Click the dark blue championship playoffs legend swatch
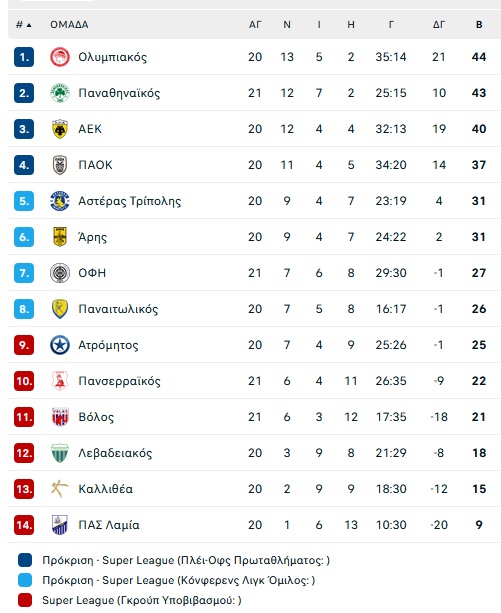 coord(25,560)
